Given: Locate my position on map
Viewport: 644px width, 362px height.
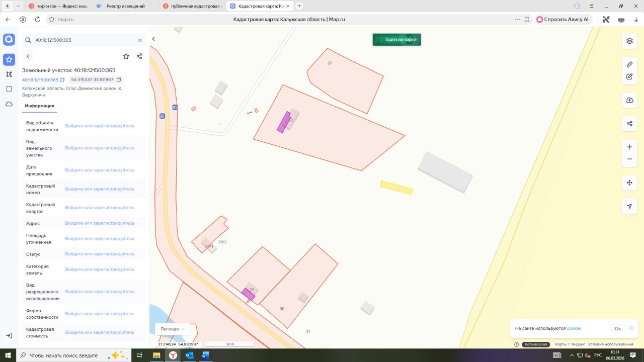Looking at the screenshot, I should 629,206.
